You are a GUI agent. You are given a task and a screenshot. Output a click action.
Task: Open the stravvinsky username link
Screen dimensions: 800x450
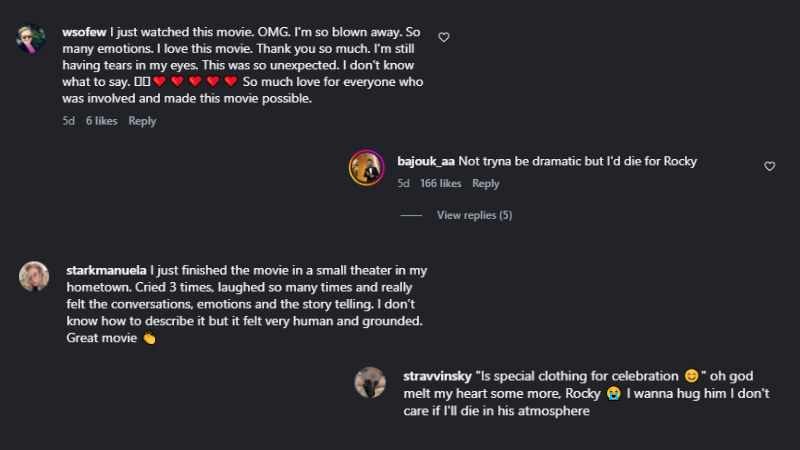437,376
